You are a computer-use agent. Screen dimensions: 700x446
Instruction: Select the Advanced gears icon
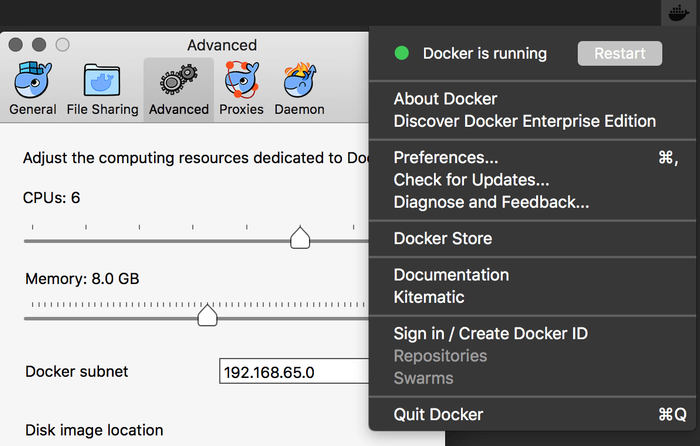pos(179,79)
